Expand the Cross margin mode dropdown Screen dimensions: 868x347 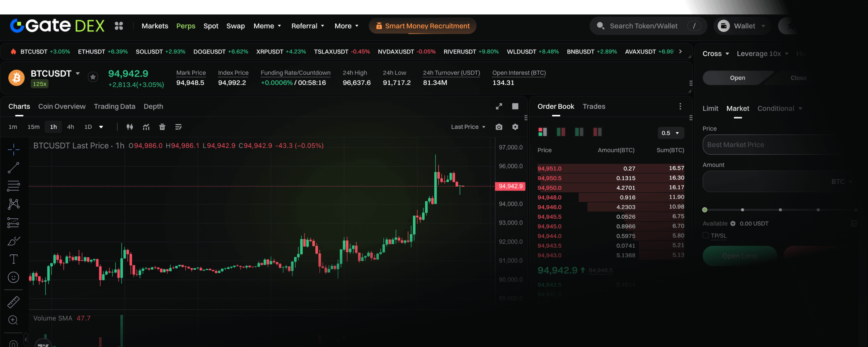pyautogui.click(x=715, y=54)
